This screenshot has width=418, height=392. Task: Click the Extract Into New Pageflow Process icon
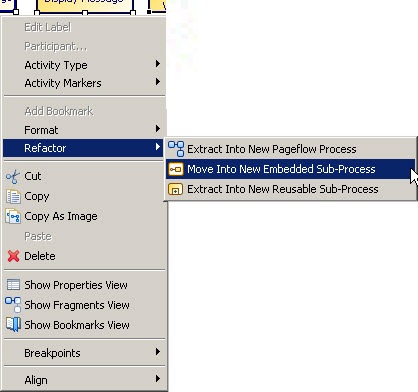click(176, 149)
